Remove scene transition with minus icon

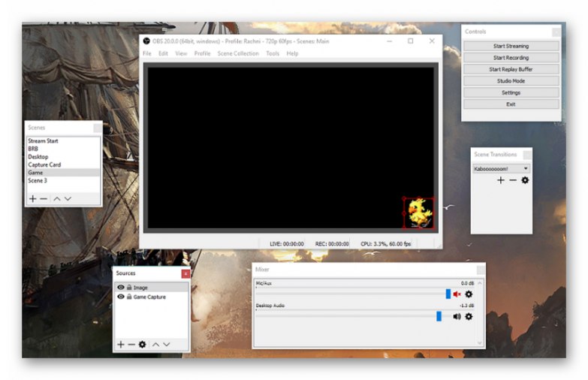click(513, 180)
